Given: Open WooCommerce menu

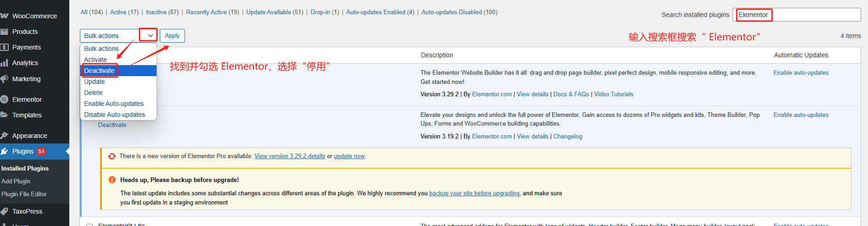Looking at the screenshot, I should (34, 16).
